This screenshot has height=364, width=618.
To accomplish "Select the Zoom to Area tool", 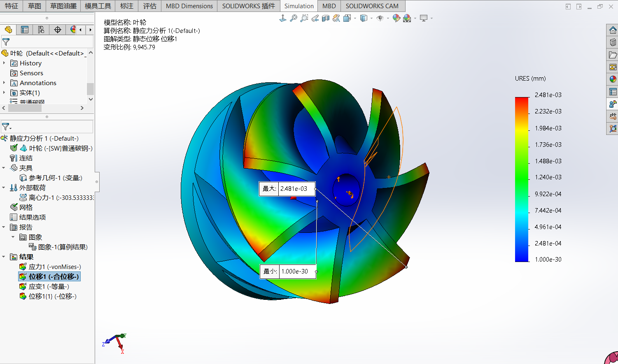I will (304, 18).
